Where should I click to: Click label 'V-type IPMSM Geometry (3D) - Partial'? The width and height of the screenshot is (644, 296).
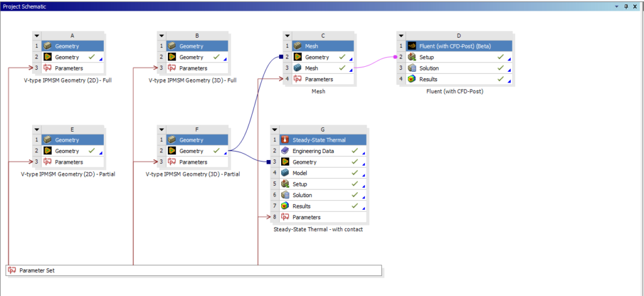pyautogui.click(x=192, y=174)
